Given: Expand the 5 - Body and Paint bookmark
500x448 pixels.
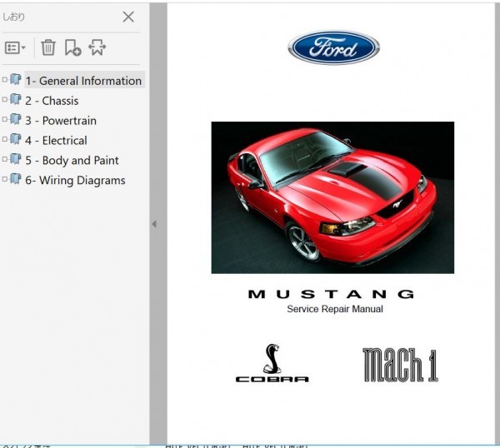Looking at the screenshot, I should (4, 159).
